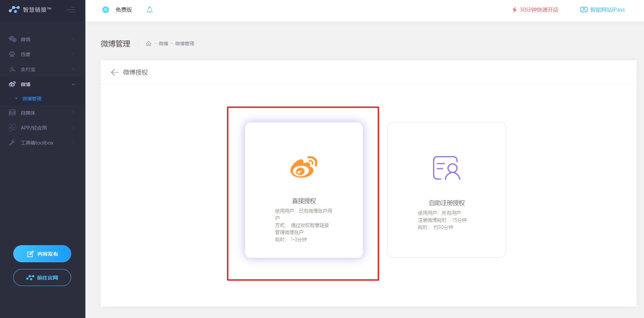Expand the 工具箱toolbox menu chevron

(x=73, y=143)
